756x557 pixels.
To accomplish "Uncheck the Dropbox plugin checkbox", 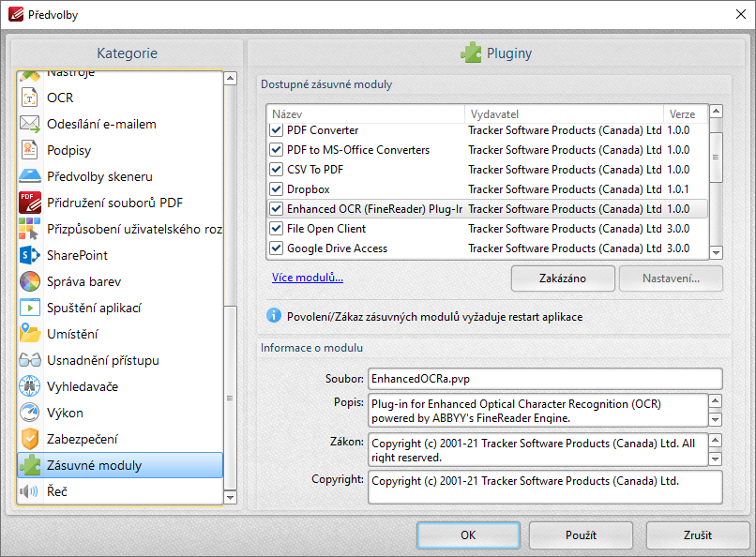I will coord(276,189).
